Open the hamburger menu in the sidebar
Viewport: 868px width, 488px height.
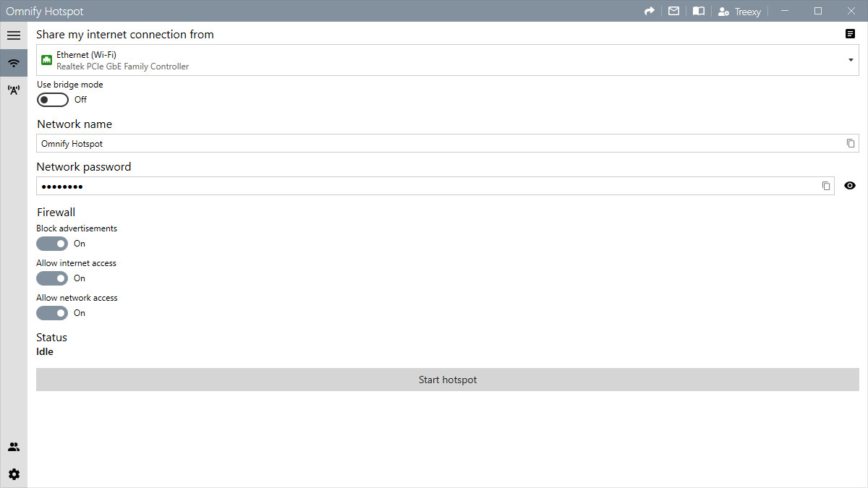(x=14, y=35)
